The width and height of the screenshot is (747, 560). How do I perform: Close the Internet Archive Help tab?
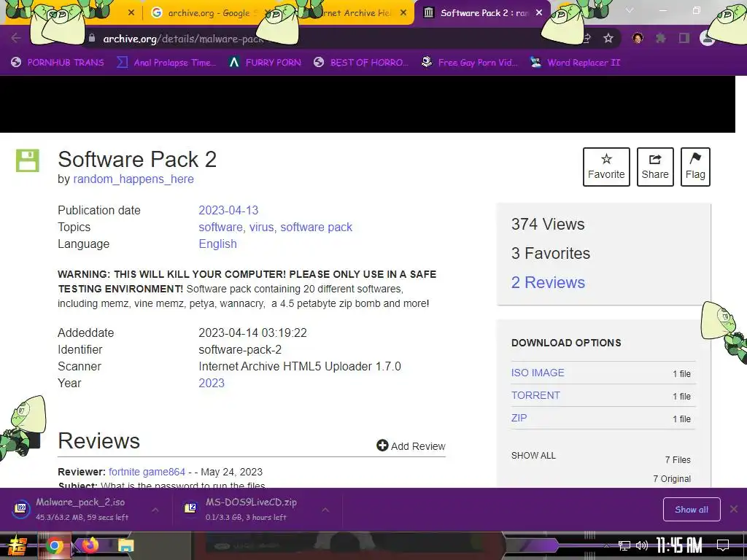[403, 13]
